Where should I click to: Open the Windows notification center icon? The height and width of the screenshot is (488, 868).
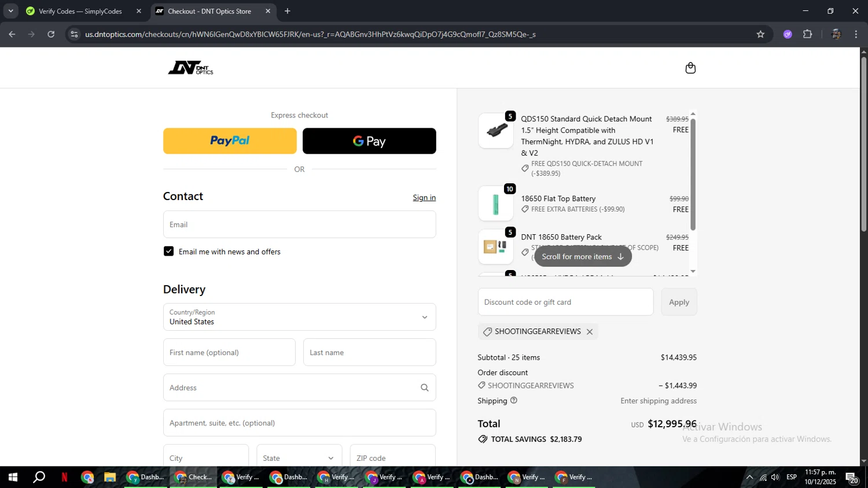pos(852,478)
